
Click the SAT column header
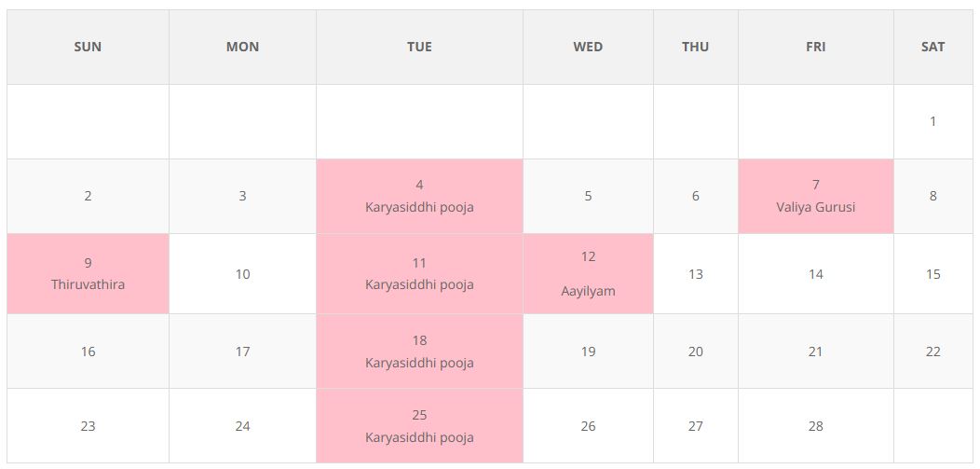[932, 47]
